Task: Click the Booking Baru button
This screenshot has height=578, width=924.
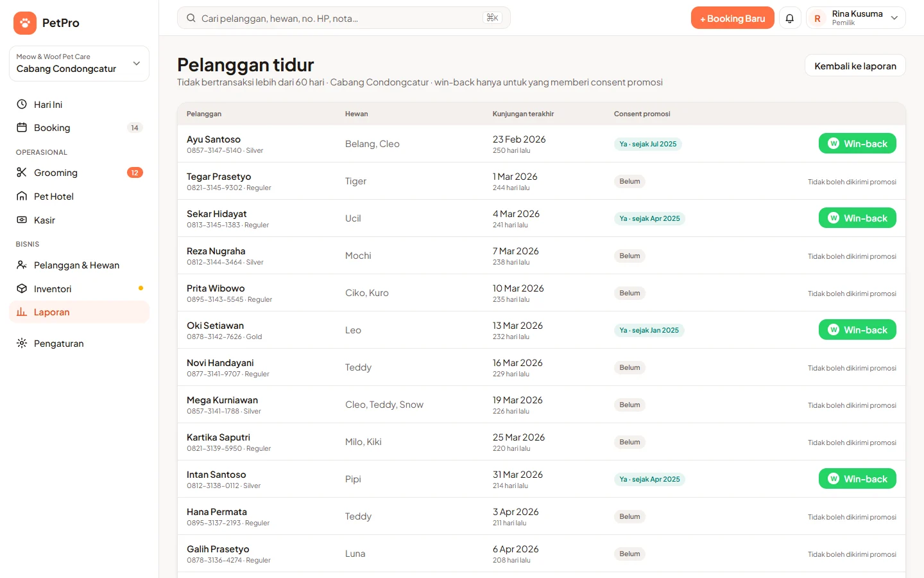Action: [x=732, y=18]
